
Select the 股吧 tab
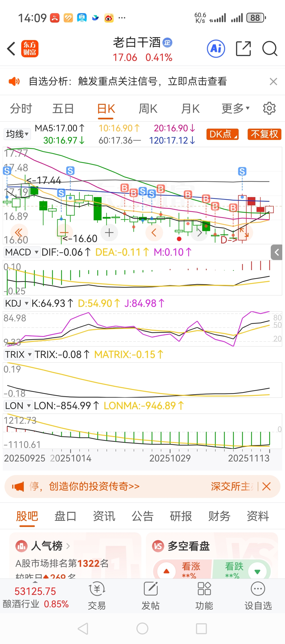27,516
